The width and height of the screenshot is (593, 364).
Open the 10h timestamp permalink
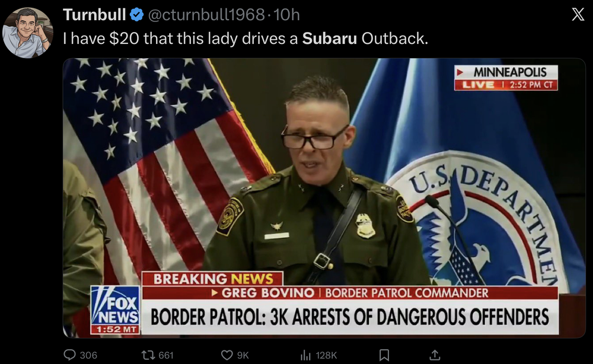coord(286,15)
